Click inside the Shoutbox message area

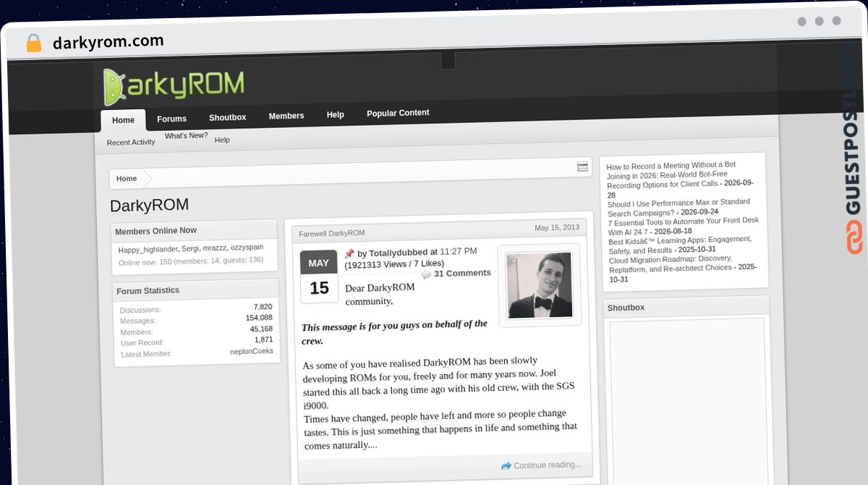[x=687, y=402]
